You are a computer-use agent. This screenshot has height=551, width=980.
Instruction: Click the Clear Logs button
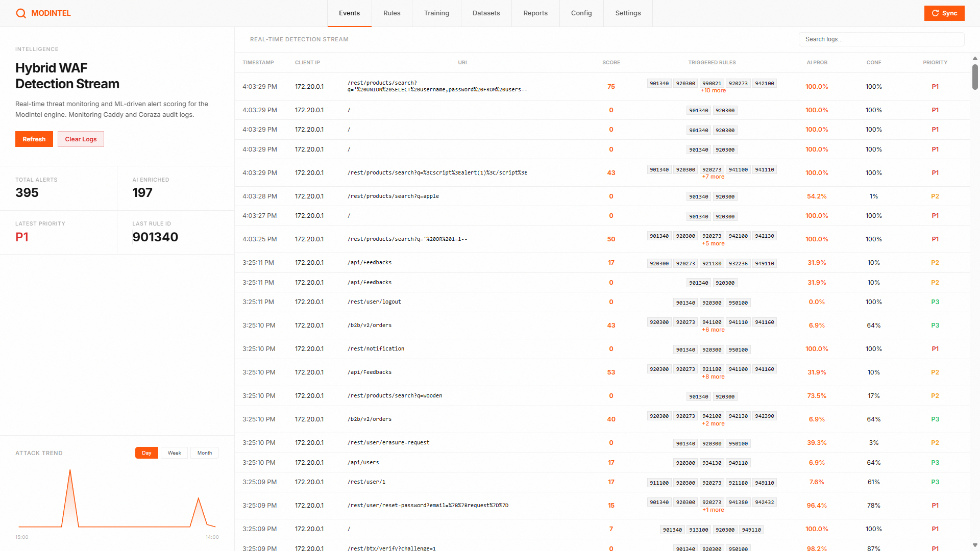point(81,139)
